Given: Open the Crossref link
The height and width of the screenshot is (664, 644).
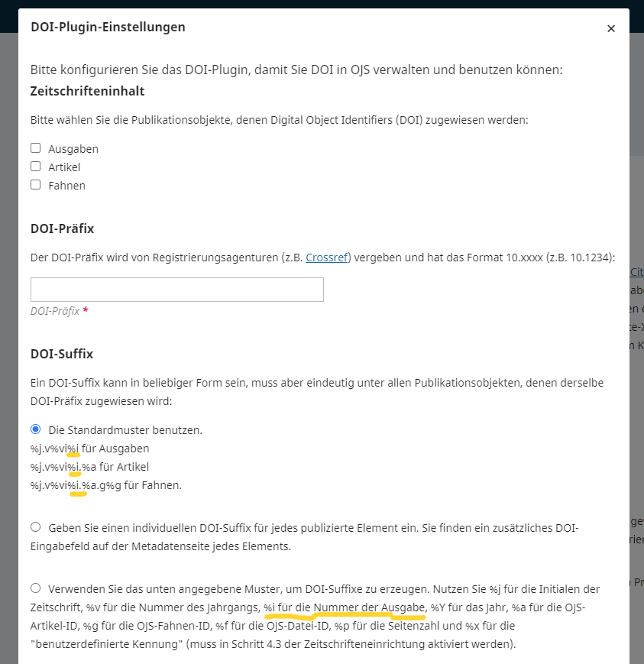Looking at the screenshot, I should click(326, 258).
